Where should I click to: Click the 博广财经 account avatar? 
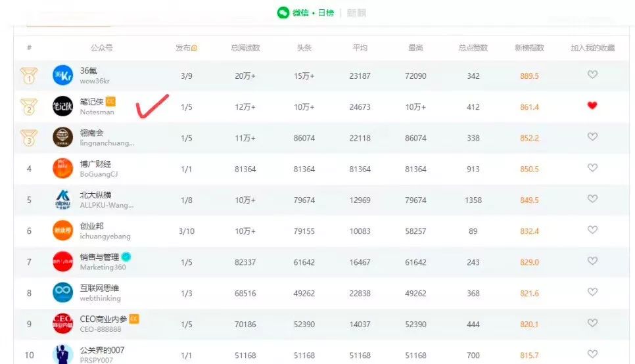[x=62, y=168]
